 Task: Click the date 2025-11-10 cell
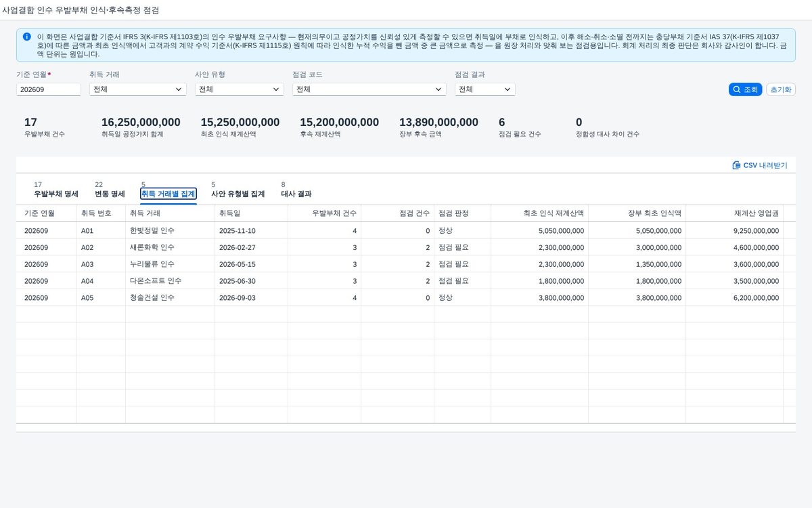point(252,230)
